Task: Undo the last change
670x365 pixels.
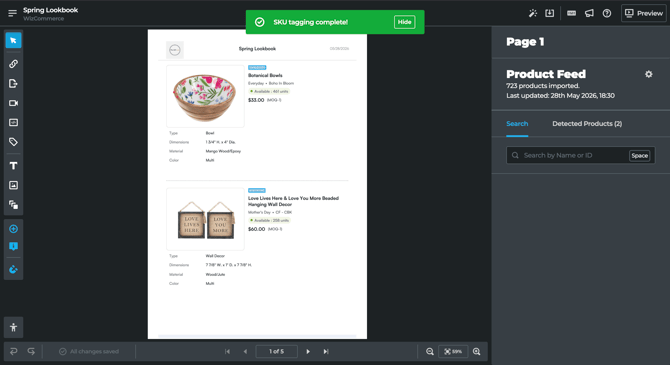Action: tap(13, 351)
